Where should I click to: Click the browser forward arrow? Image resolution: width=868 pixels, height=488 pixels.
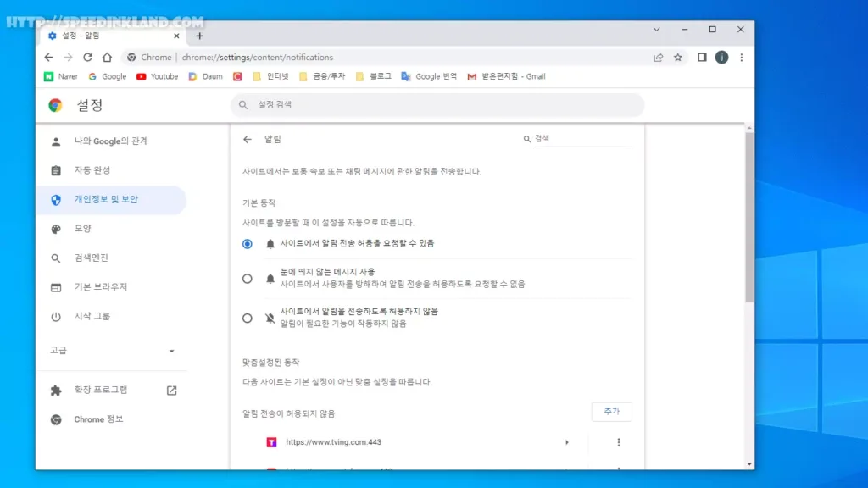coord(68,57)
